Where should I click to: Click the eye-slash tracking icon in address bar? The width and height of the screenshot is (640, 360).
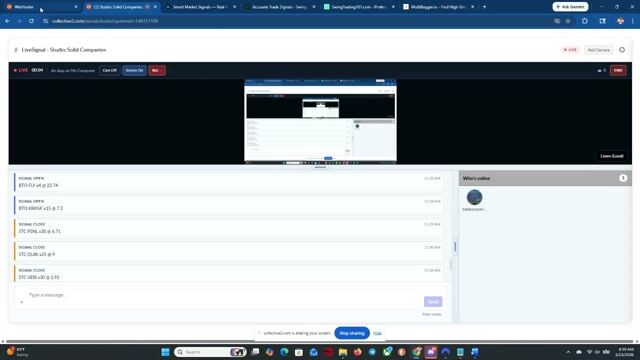click(x=557, y=21)
